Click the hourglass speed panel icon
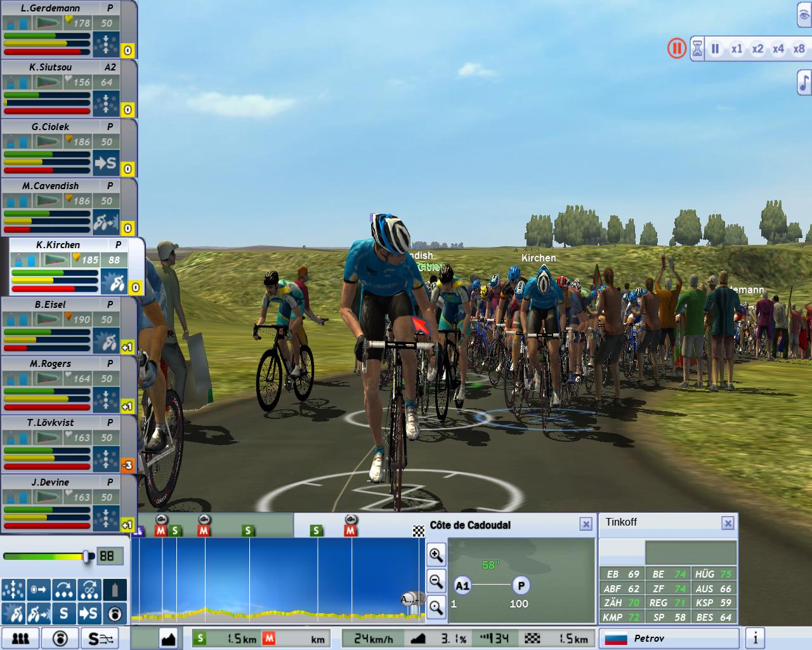 697,49
